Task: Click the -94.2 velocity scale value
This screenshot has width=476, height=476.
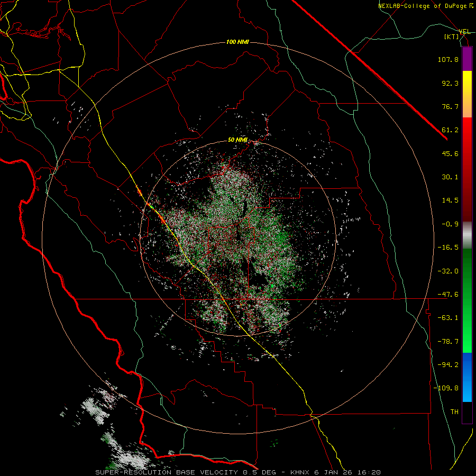Action: click(x=448, y=365)
